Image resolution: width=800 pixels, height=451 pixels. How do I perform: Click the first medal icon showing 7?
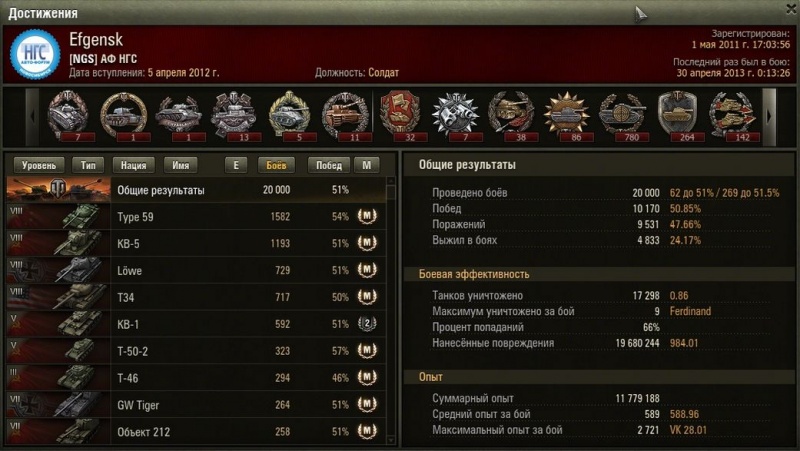click(x=68, y=116)
